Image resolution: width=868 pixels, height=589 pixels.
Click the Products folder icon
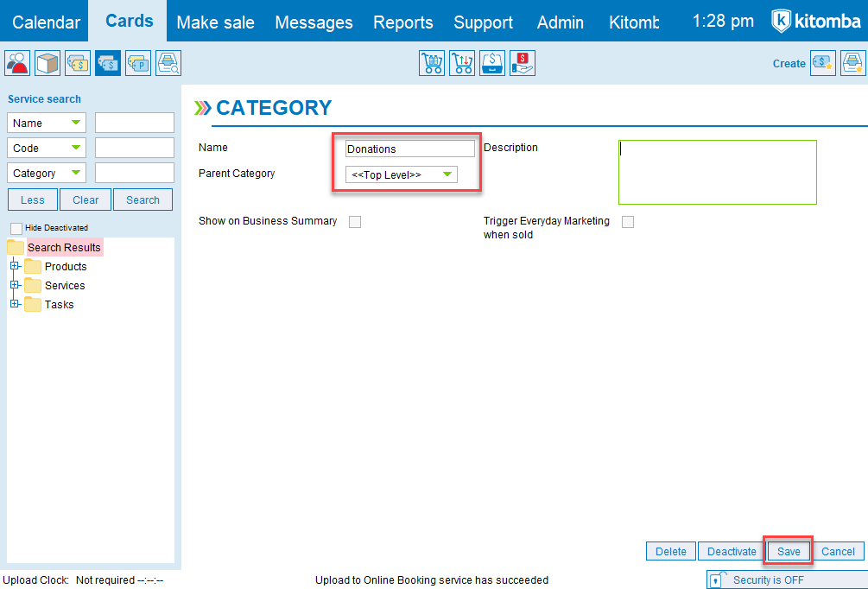(x=33, y=267)
